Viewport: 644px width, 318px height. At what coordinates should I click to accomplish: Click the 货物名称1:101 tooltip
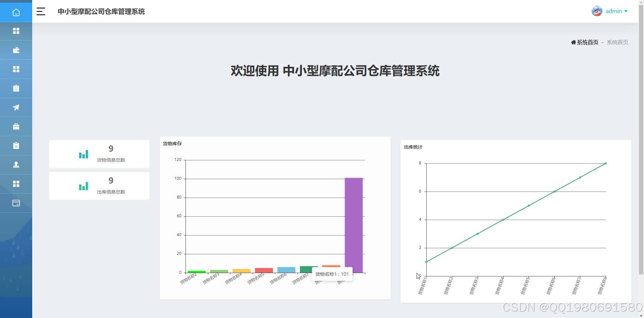(x=332, y=274)
